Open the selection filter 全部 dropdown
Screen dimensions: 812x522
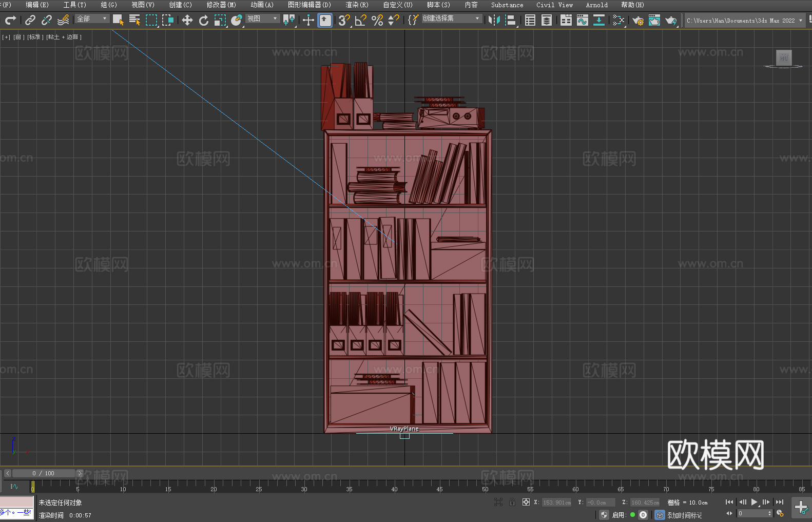92,18
